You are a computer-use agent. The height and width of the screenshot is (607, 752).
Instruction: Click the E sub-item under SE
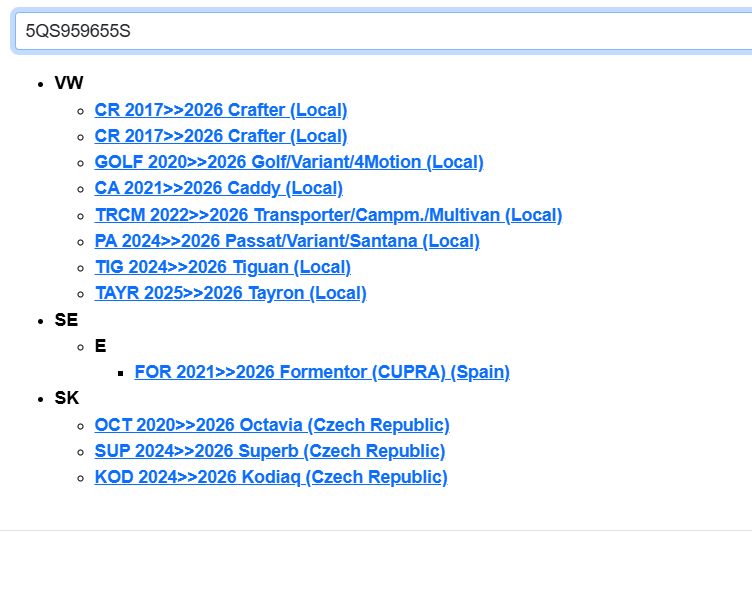100,346
